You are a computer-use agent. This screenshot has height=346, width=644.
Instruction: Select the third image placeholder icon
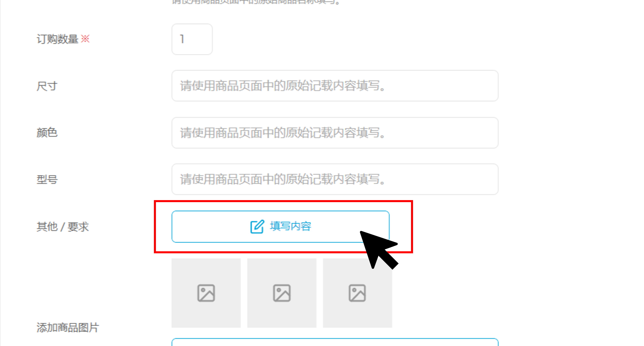(x=357, y=293)
